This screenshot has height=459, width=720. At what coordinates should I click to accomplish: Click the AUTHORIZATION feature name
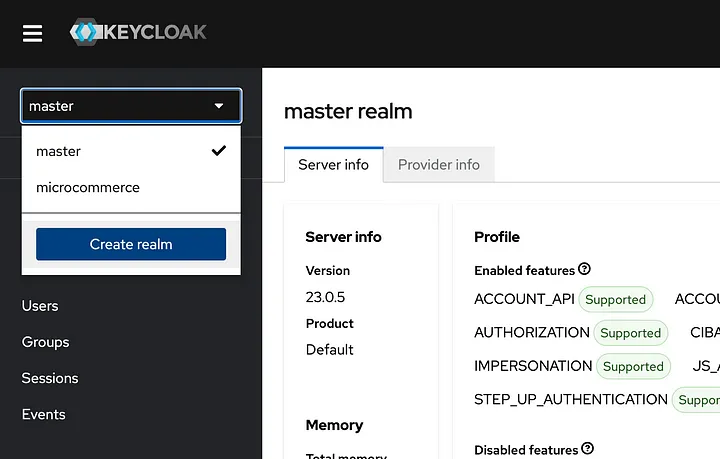pos(532,332)
